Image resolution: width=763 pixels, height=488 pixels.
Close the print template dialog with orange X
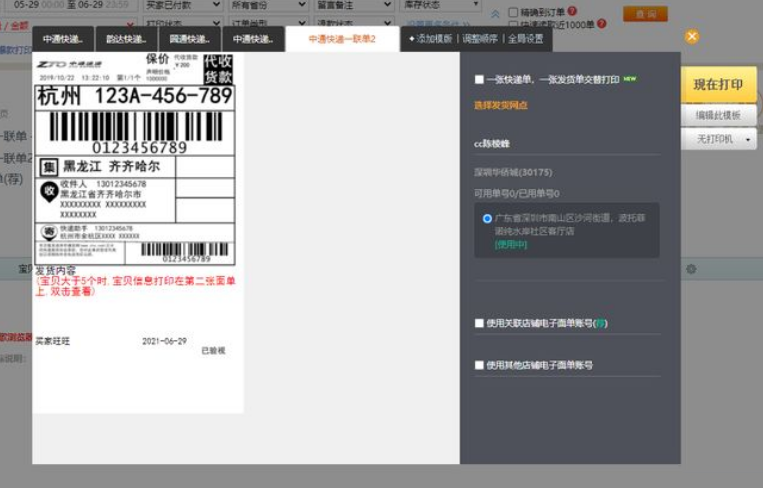(691, 36)
